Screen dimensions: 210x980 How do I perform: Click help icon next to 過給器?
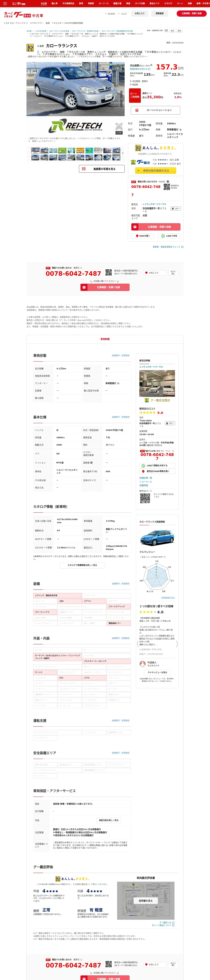point(91,463)
